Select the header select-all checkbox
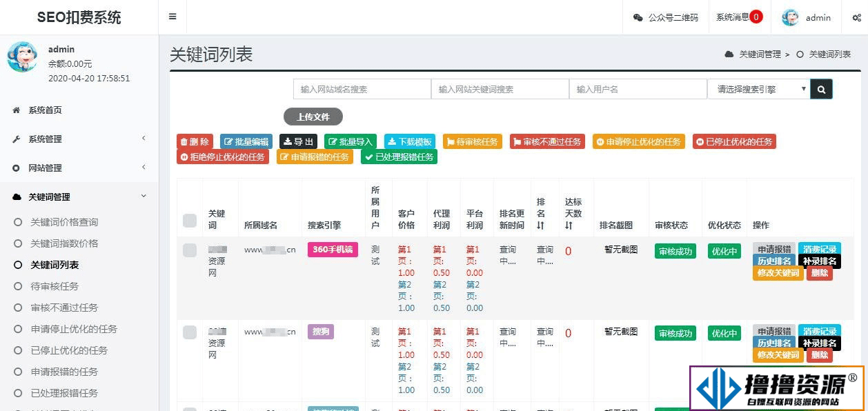Image resolution: width=868 pixels, height=411 pixels. click(190, 221)
